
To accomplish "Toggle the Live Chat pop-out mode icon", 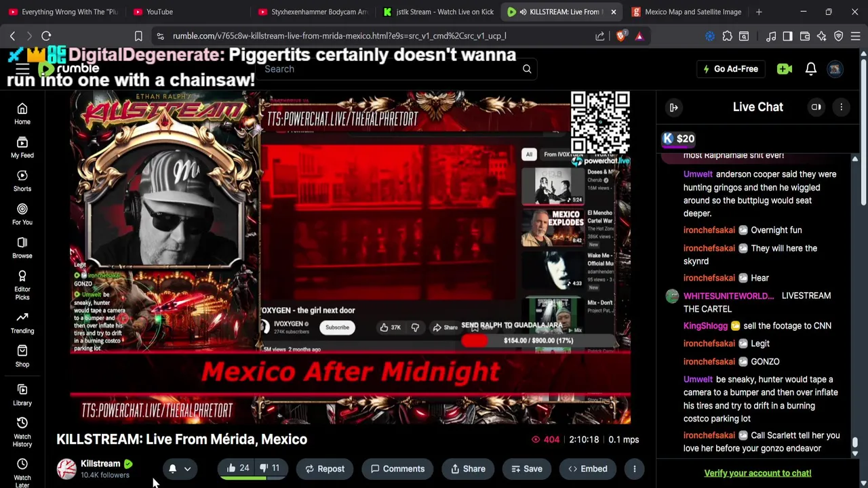I will click(x=816, y=107).
